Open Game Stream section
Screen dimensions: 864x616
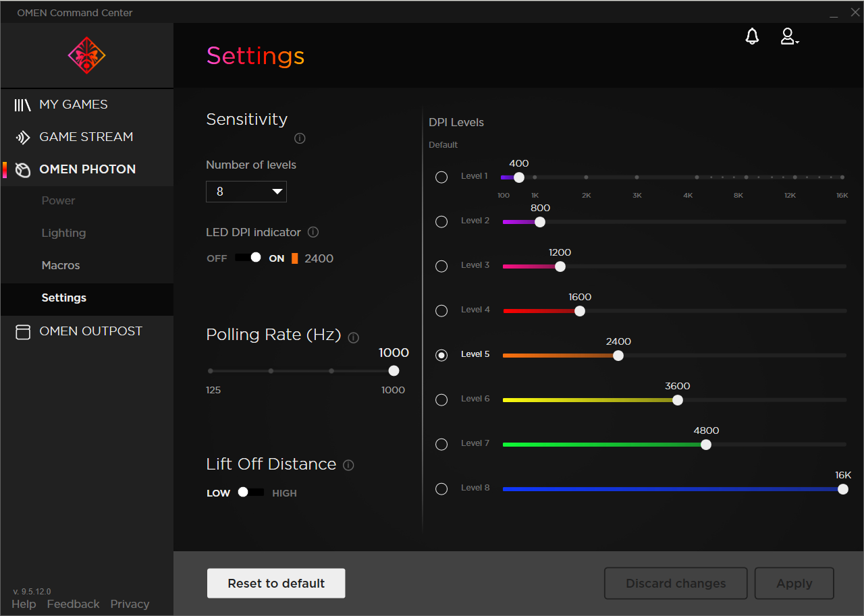click(87, 137)
